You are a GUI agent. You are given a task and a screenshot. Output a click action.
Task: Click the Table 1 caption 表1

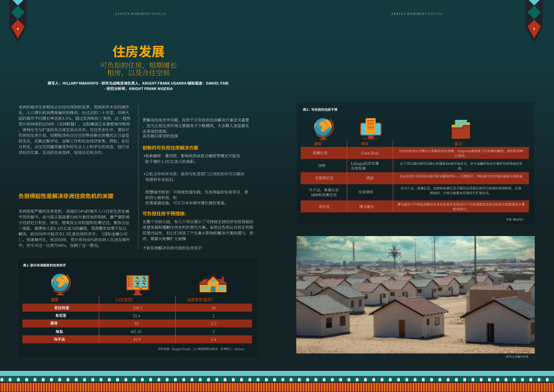click(x=44, y=265)
